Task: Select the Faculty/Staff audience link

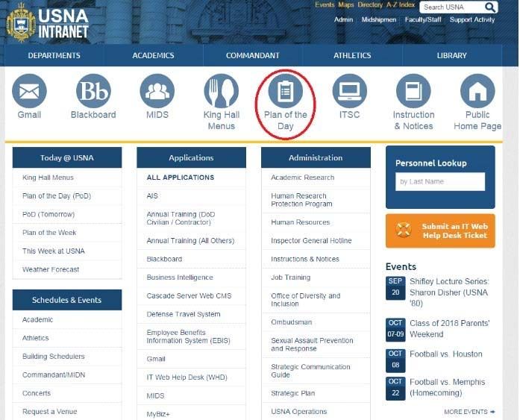Action: [x=423, y=19]
